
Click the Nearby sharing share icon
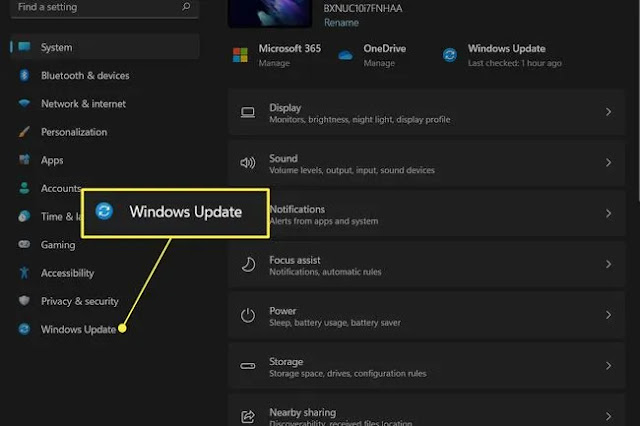(248, 417)
